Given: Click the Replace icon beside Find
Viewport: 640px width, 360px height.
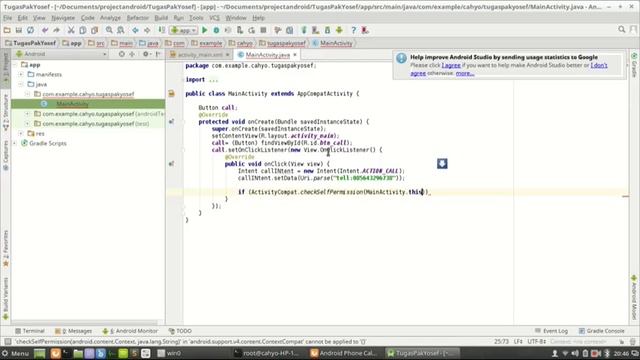Looking at the screenshot, I should tap(121, 30).
